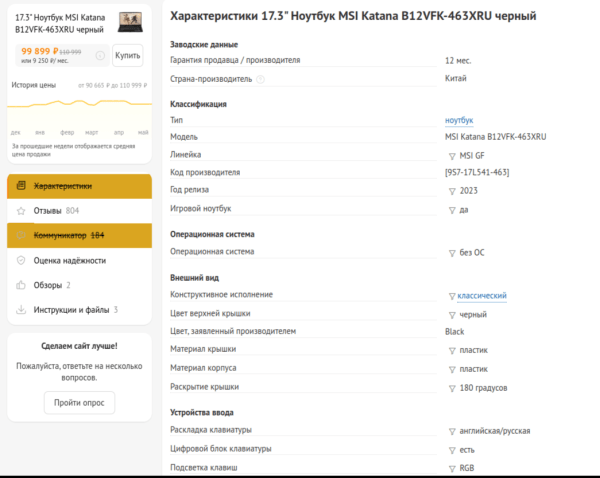The height and width of the screenshot is (478, 600).
Task: Click filter icon in Материал корпуса row
Action: (x=452, y=370)
